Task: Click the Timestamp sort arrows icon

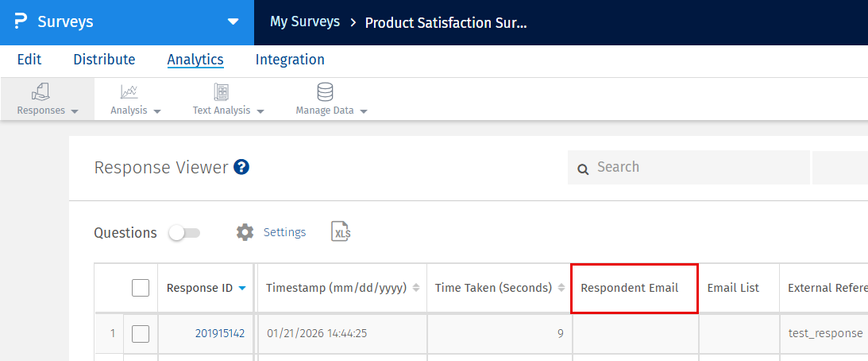Action: (416, 289)
